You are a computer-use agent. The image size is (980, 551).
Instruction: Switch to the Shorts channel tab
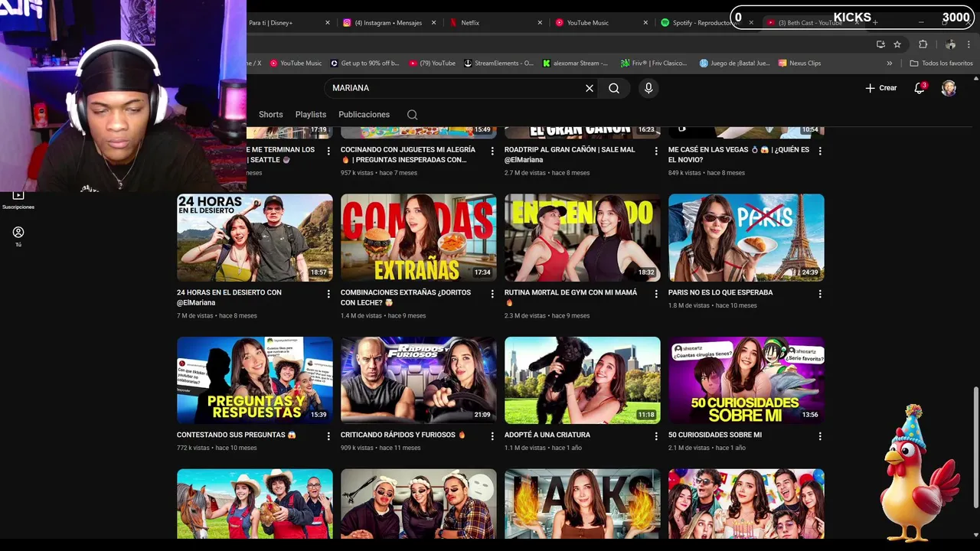(x=270, y=114)
